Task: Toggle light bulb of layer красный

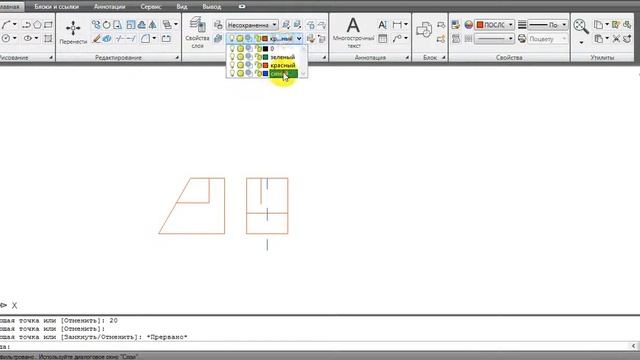Action: (x=232, y=65)
